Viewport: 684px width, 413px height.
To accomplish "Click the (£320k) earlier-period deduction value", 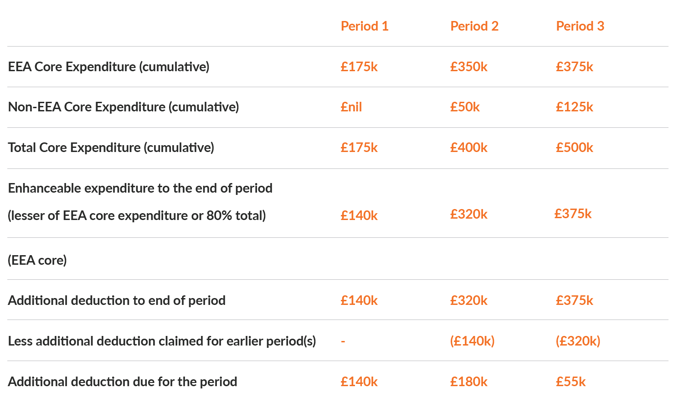I will [578, 341].
